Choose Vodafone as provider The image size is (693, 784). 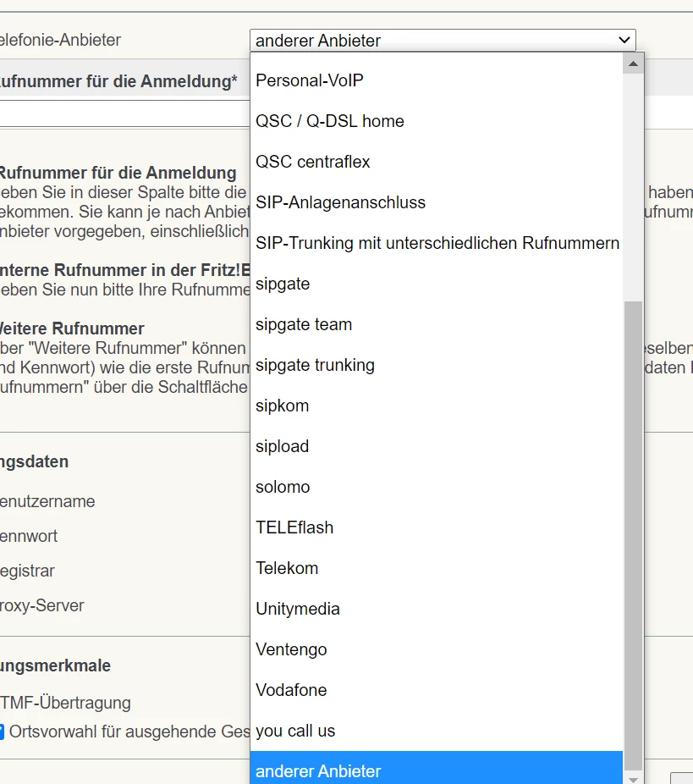(x=437, y=691)
